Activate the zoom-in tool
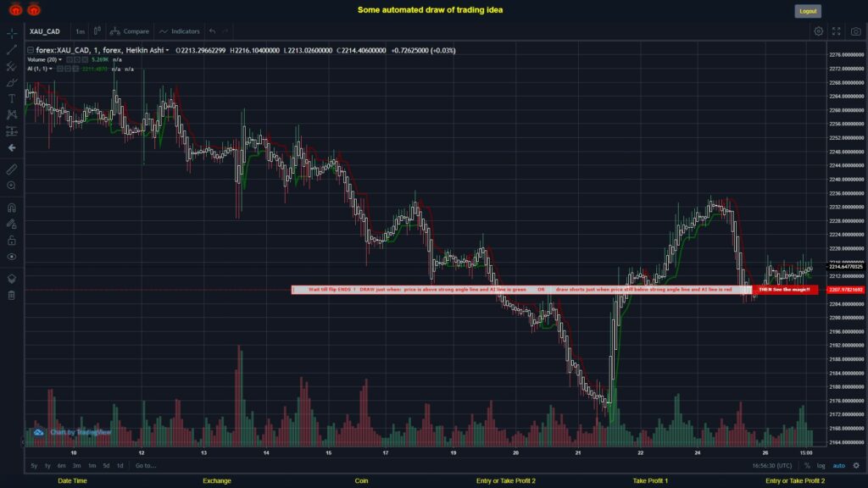 point(12,186)
